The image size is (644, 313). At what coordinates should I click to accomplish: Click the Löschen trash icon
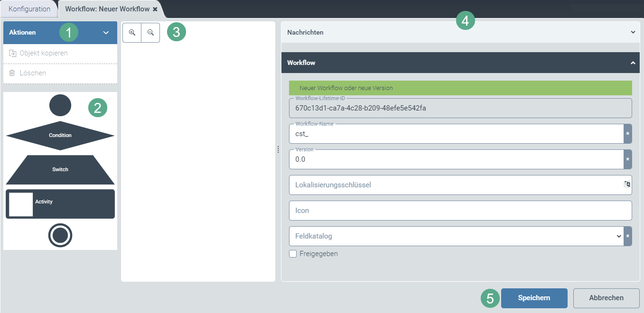(12, 73)
